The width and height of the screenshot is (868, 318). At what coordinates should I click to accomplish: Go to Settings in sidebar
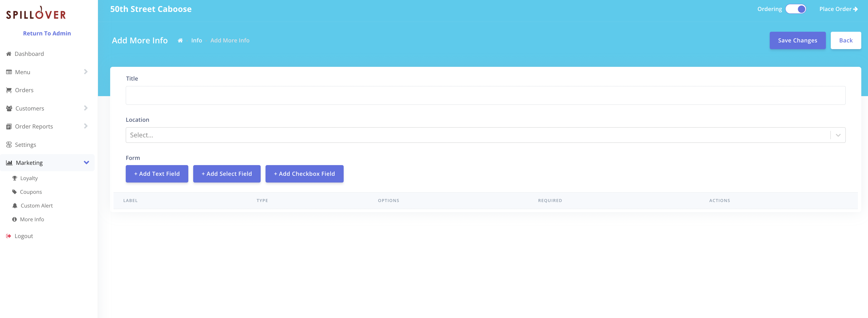26,145
